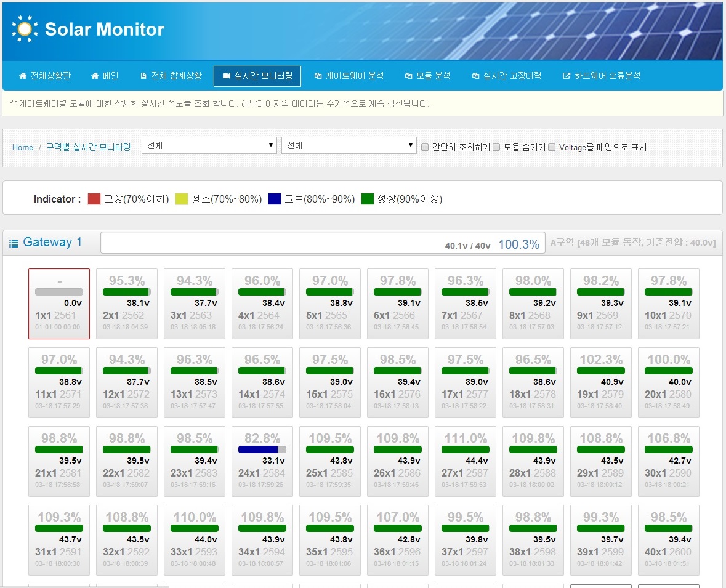The image size is (726, 588).
Task: Open 모듈 분석 menu
Action: (x=427, y=76)
